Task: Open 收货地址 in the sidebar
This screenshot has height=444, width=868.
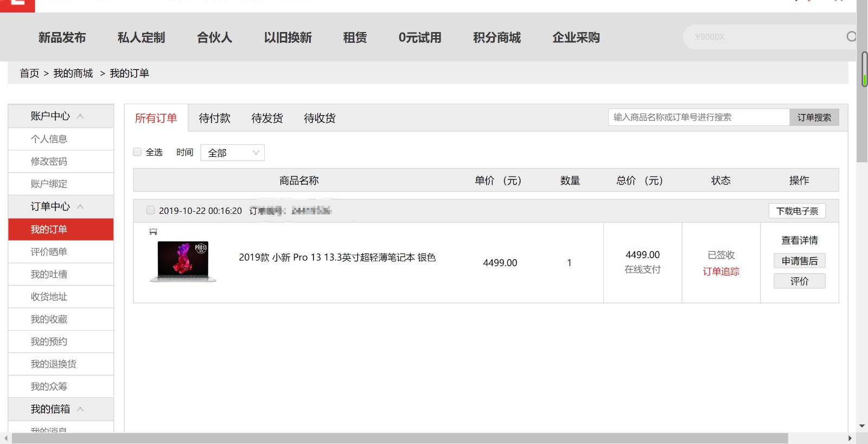Action: 61,296
